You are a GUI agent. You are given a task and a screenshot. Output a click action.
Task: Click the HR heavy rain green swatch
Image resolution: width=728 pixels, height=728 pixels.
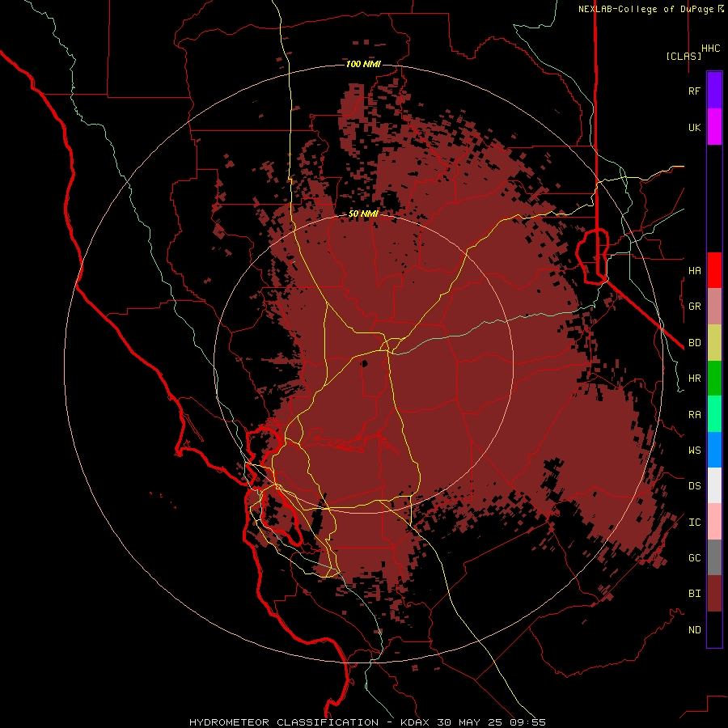[x=714, y=379]
